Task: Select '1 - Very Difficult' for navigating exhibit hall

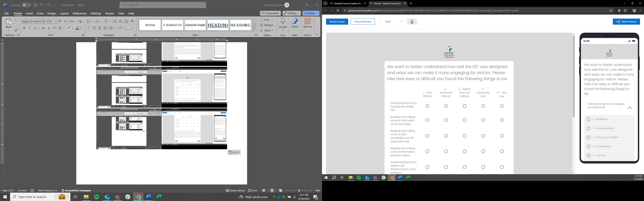Action: (427, 106)
